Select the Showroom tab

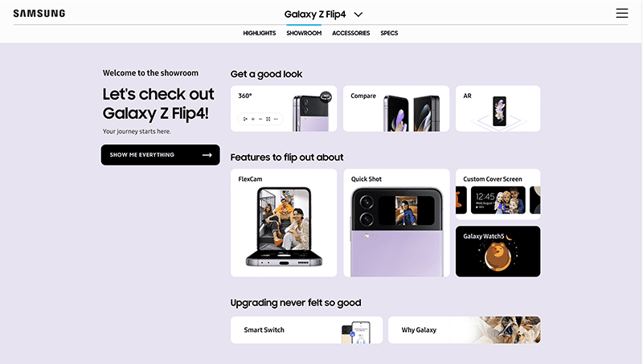coord(304,33)
